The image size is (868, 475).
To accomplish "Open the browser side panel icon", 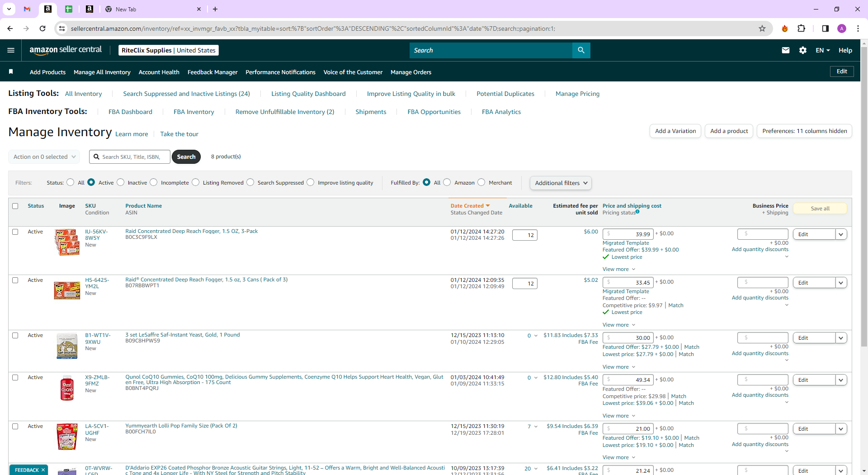I will pyautogui.click(x=825, y=28).
